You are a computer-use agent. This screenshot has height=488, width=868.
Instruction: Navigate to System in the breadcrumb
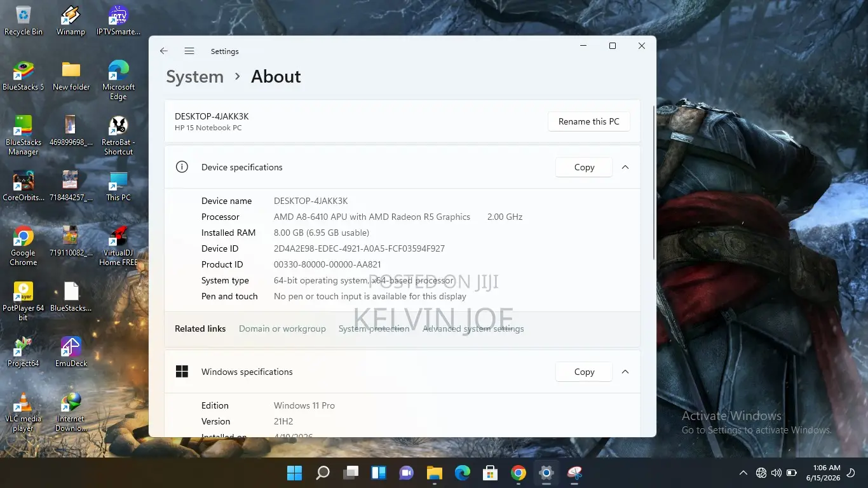[x=194, y=77]
